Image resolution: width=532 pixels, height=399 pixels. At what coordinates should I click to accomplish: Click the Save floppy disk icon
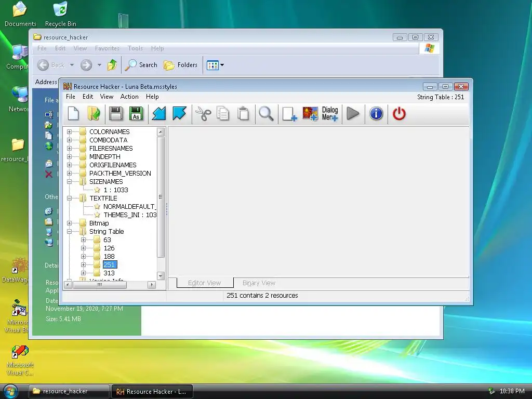[x=116, y=114]
